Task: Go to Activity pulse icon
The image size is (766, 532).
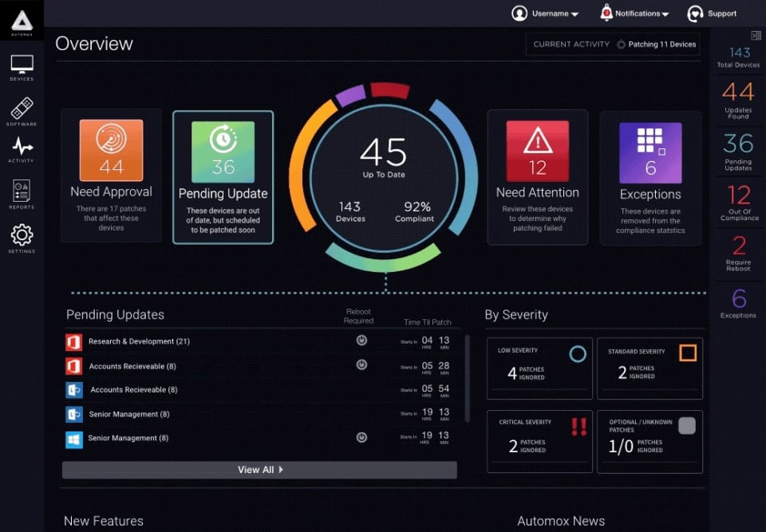Action: pos(22,148)
